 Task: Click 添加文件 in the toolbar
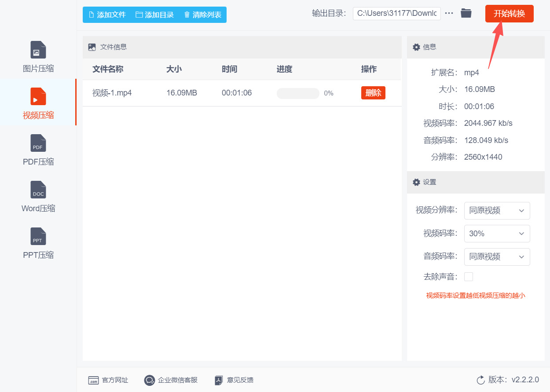tap(107, 15)
